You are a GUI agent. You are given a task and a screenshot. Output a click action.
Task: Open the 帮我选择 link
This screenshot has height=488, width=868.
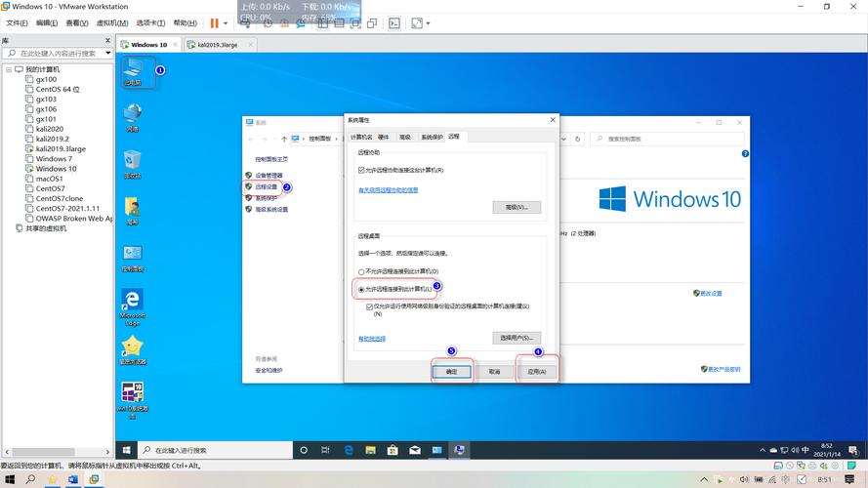pos(372,339)
